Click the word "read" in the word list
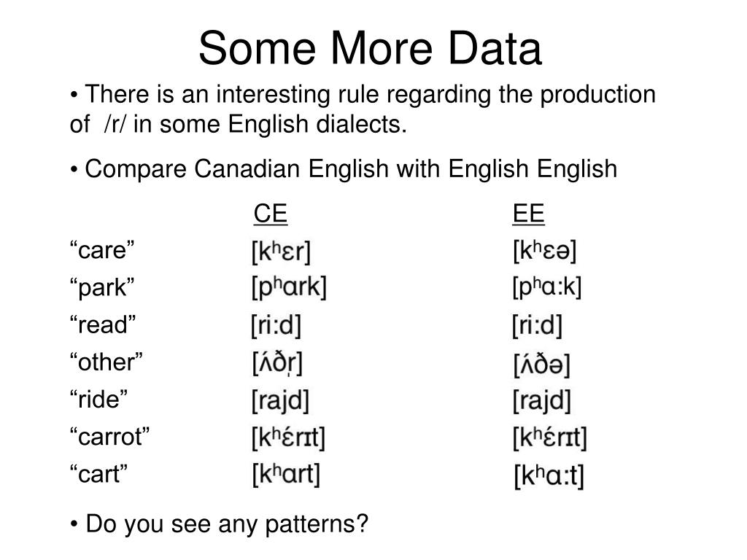This screenshot has height=560, width=747. (102, 324)
